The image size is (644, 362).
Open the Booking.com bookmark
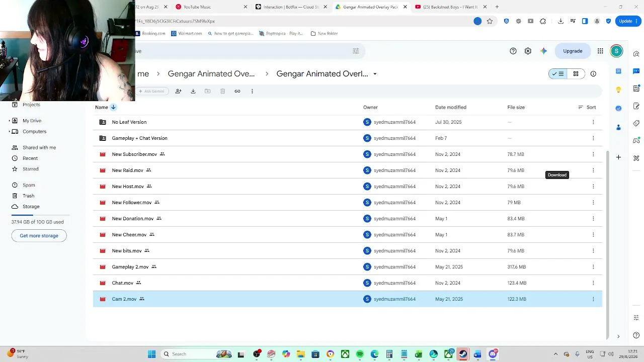point(150,34)
